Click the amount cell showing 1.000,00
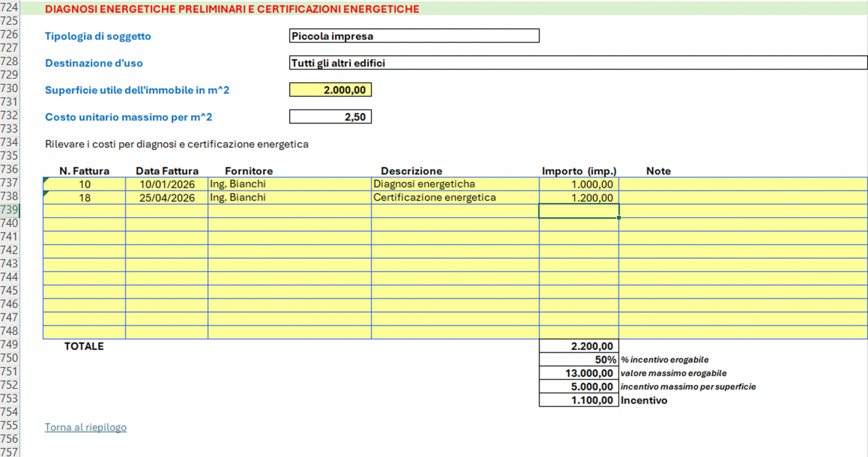 [x=579, y=184]
